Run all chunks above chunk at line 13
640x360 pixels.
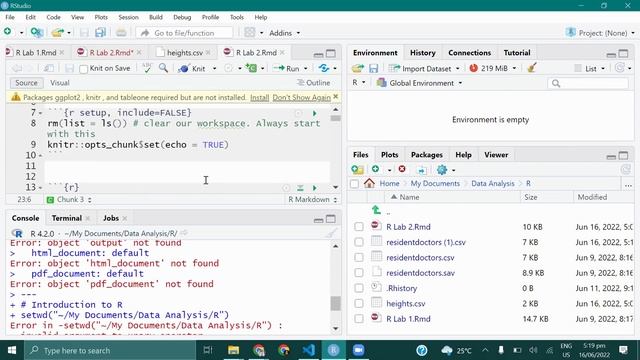pos(300,188)
